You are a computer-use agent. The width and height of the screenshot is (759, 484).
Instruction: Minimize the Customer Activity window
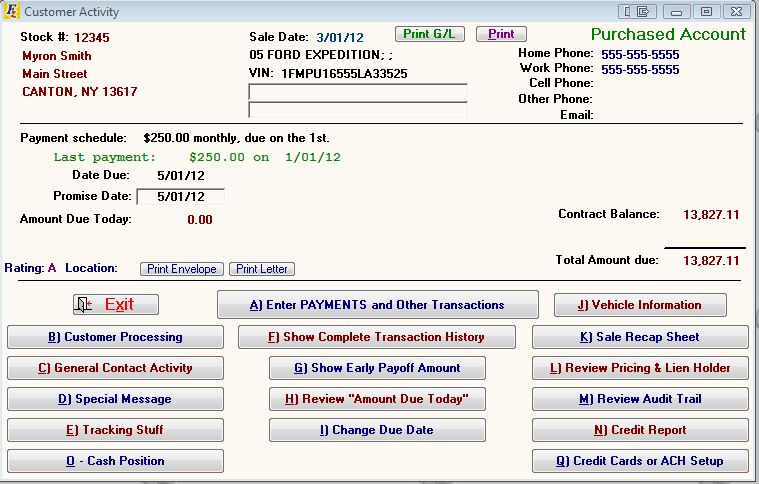point(677,12)
